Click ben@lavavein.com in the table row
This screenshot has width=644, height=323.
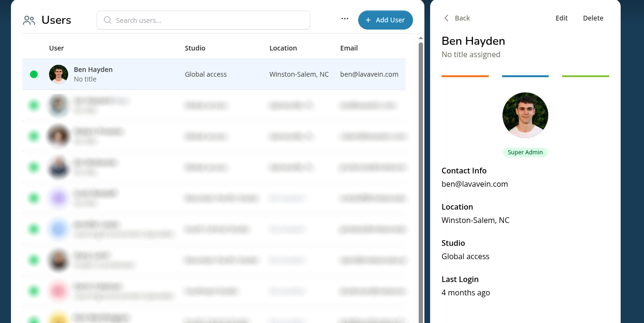tap(369, 74)
